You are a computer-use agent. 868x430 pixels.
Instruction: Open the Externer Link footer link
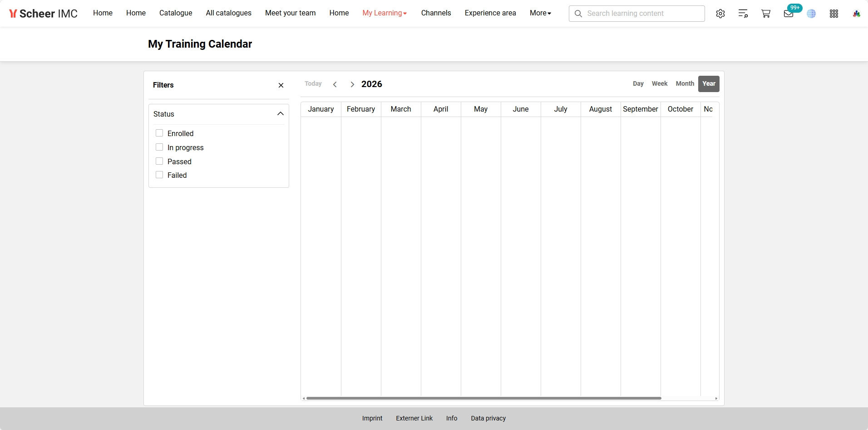[414, 418]
